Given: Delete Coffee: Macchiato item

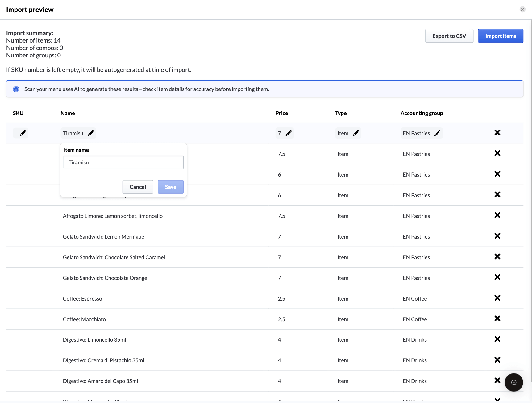Looking at the screenshot, I should pos(497,319).
